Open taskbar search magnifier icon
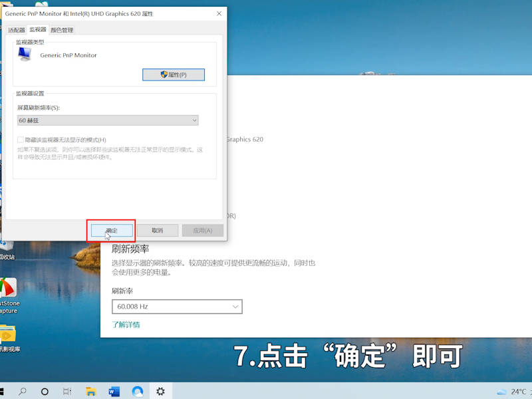Viewport: 532px width, 399px height. click(23, 392)
